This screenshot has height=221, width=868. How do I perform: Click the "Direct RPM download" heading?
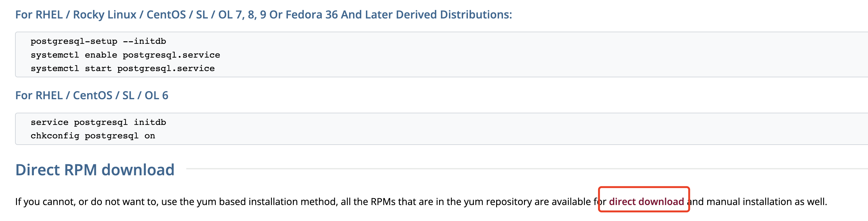(95, 170)
